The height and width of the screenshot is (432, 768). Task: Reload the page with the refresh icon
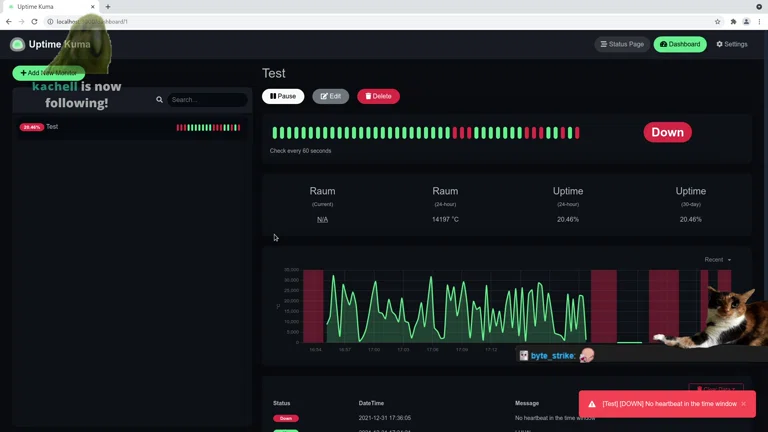[x=34, y=22]
